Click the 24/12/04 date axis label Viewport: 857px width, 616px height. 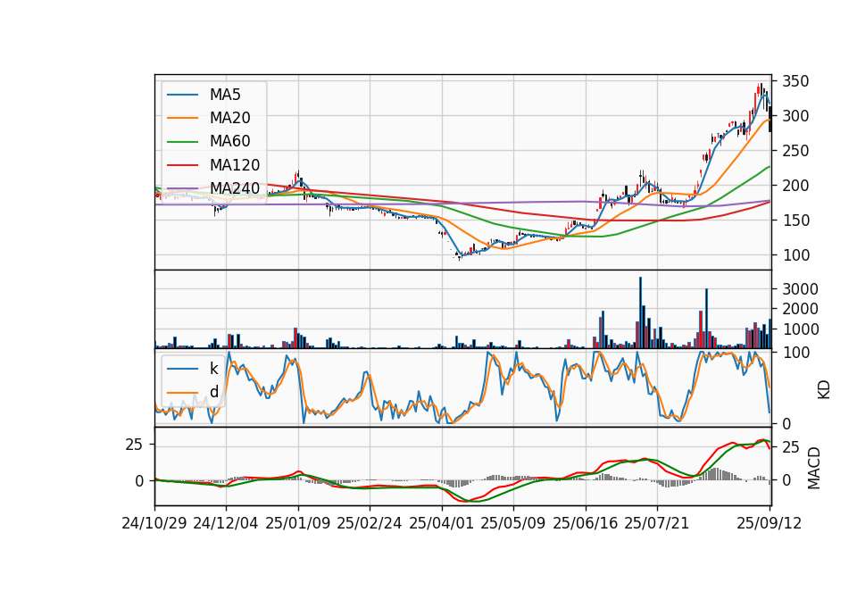coord(226,523)
